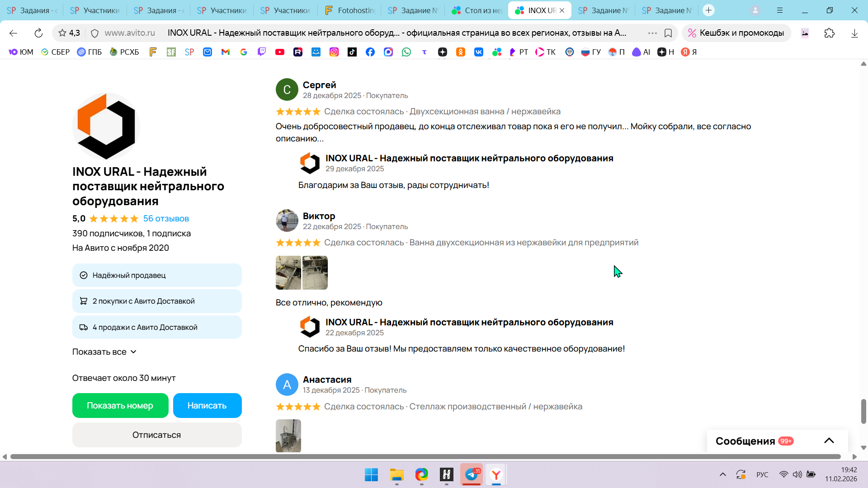Switch to the Fotohosting browser tab
The height and width of the screenshot is (488, 868).
click(x=349, y=10)
